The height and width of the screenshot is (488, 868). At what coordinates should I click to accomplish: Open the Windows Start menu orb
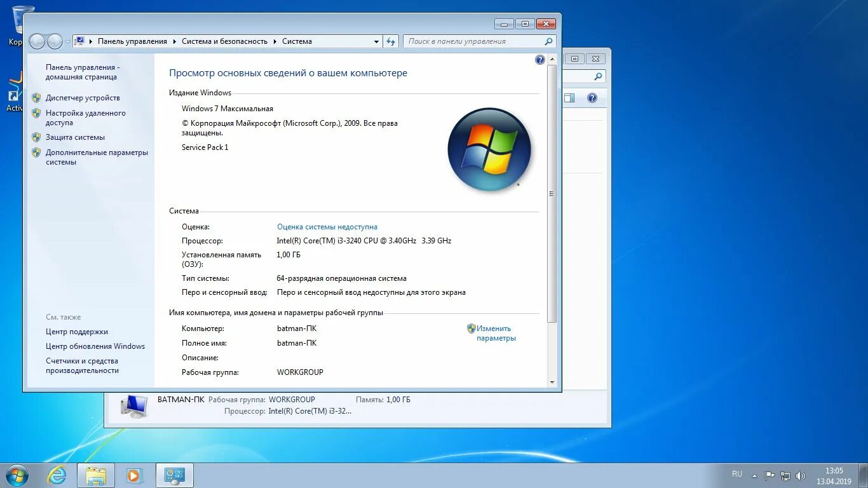point(17,475)
